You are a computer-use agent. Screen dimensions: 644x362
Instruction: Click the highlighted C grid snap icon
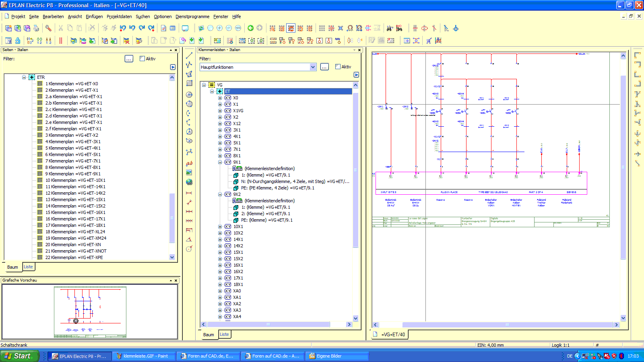pos(291,28)
